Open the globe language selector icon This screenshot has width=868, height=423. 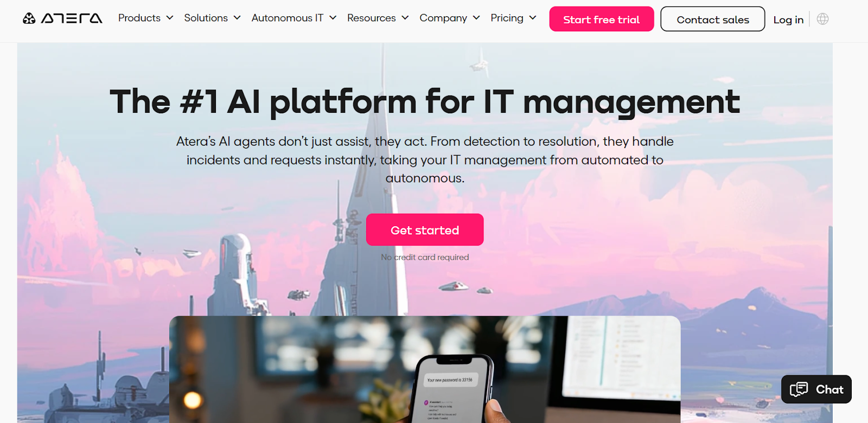coord(822,19)
